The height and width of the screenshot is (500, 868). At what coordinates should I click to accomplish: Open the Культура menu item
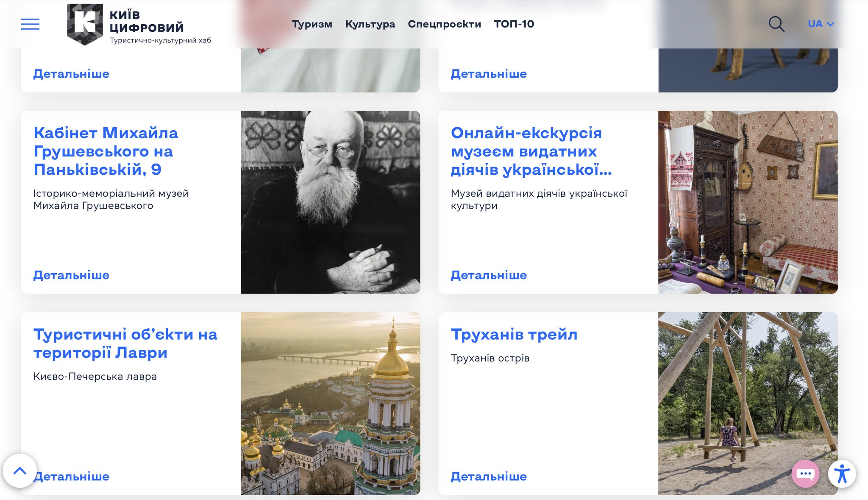[x=370, y=24]
